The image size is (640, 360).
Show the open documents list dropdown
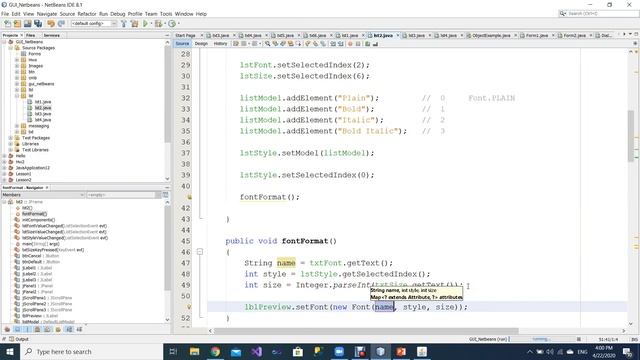(630, 35)
